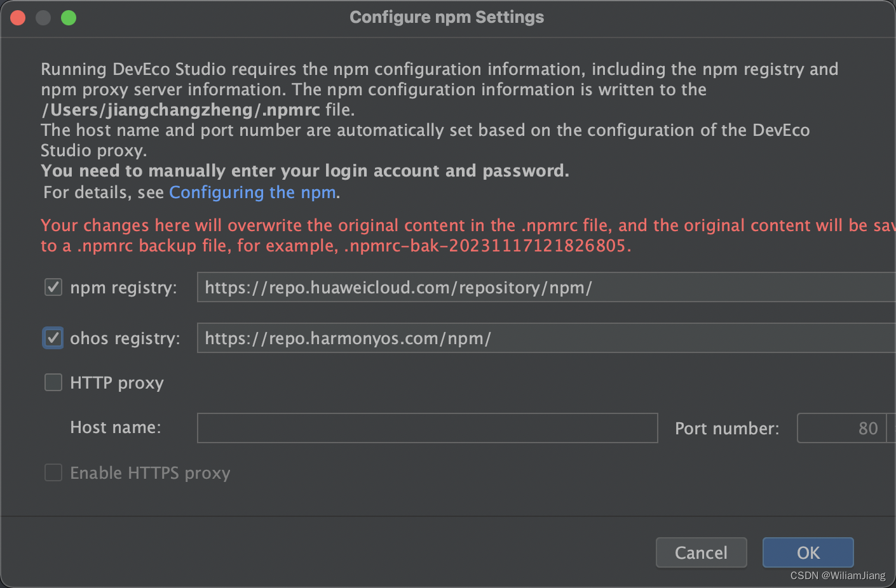Click the Enable HTTPS proxy label
This screenshot has width=896, height=588.
coord(150,473)
